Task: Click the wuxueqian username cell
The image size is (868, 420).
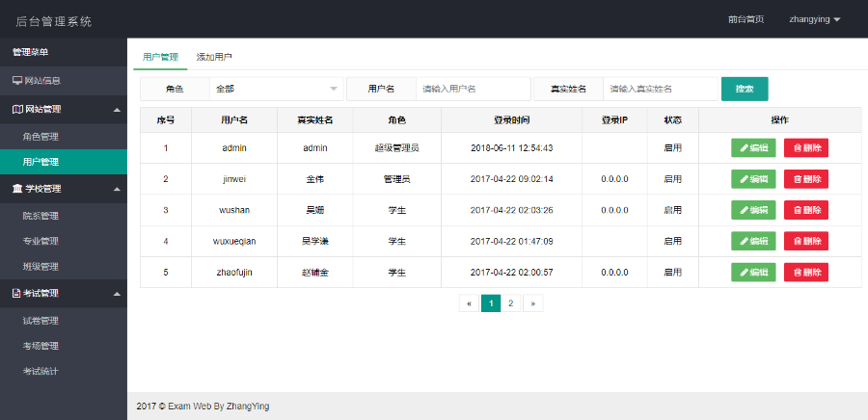Action: tap(234, 241)
